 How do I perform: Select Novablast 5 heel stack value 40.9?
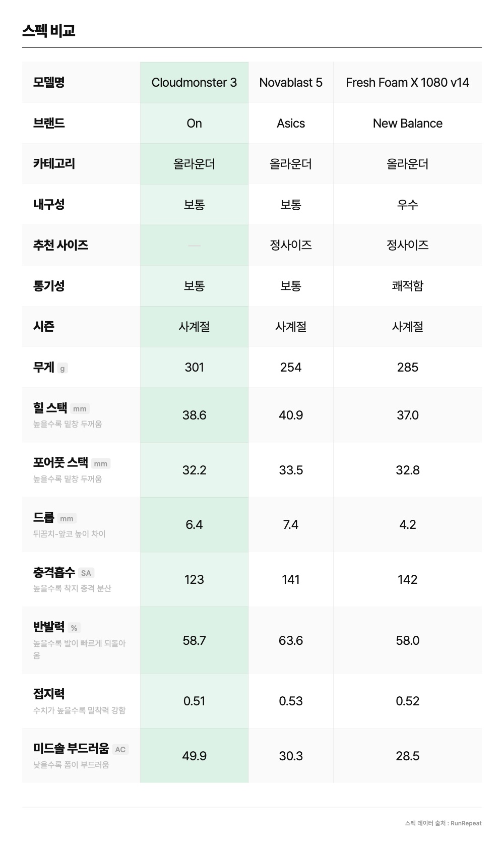tap(291, 415)
